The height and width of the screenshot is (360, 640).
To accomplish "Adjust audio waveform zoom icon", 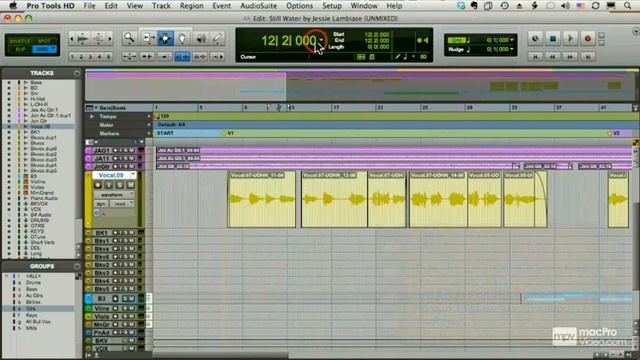I will 83,39.
